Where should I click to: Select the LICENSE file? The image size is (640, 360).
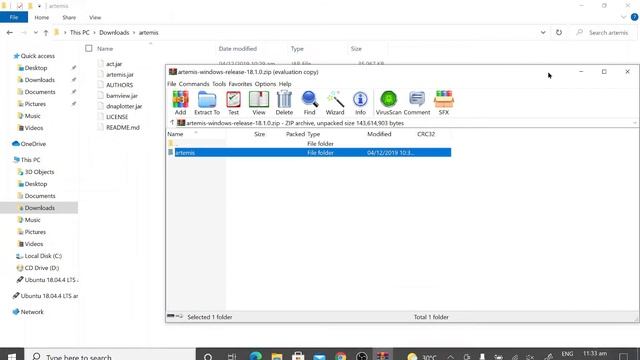(117, 117)
